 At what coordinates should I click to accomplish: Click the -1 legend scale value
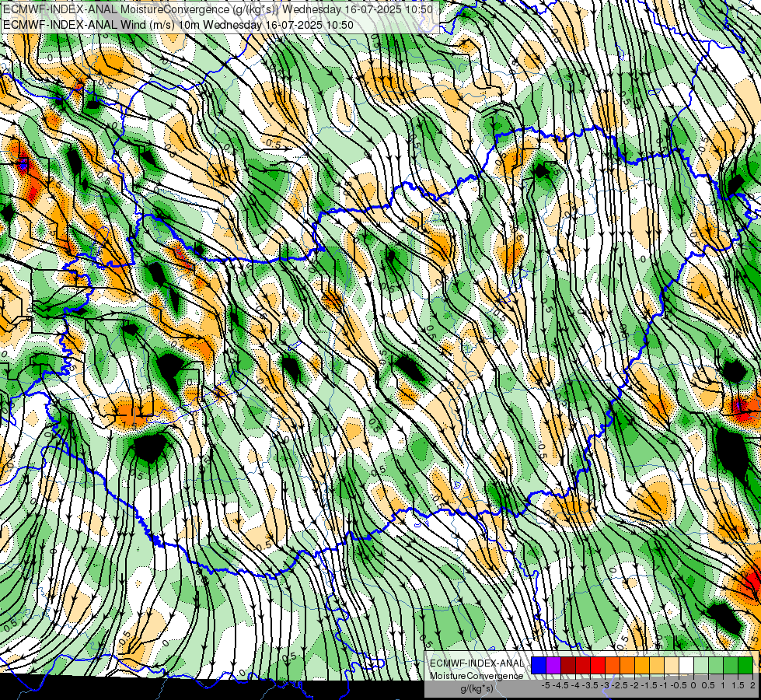(664, 685)
